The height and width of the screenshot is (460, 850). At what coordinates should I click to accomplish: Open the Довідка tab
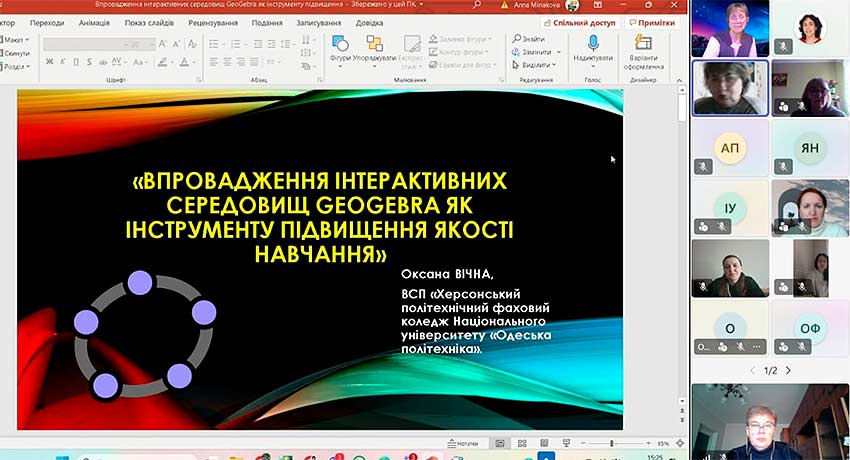(x=369, y=23)
